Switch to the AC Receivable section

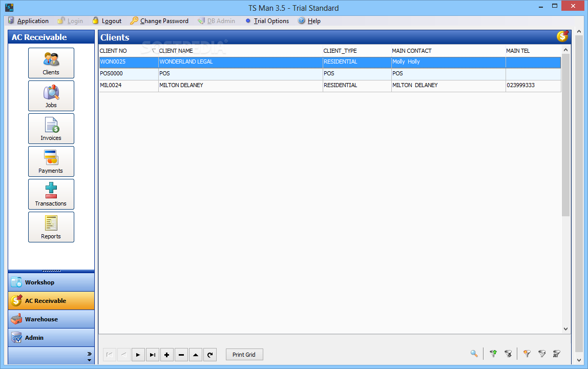click(51, 301)
